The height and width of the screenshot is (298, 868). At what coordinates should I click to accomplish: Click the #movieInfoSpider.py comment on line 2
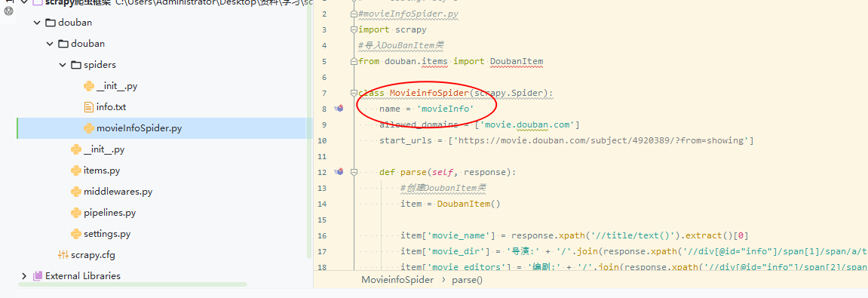click(x=409, y=14)
